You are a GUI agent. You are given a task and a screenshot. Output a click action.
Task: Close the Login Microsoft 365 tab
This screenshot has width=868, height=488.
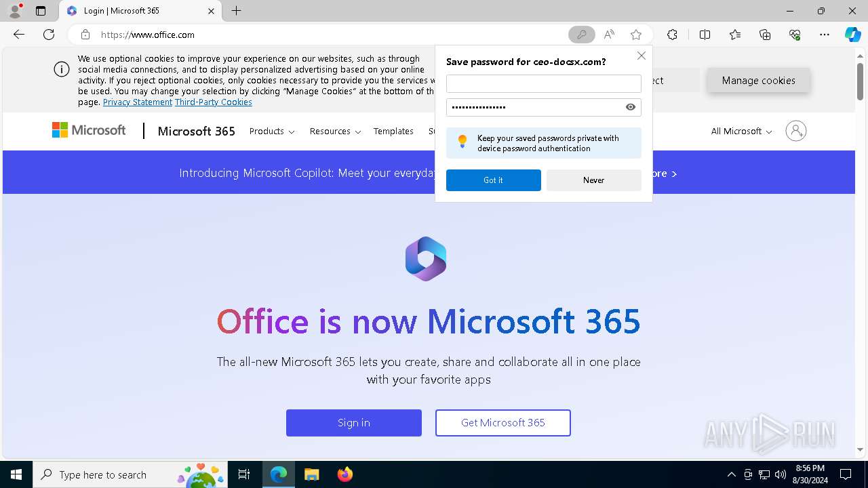pos(211,11)
